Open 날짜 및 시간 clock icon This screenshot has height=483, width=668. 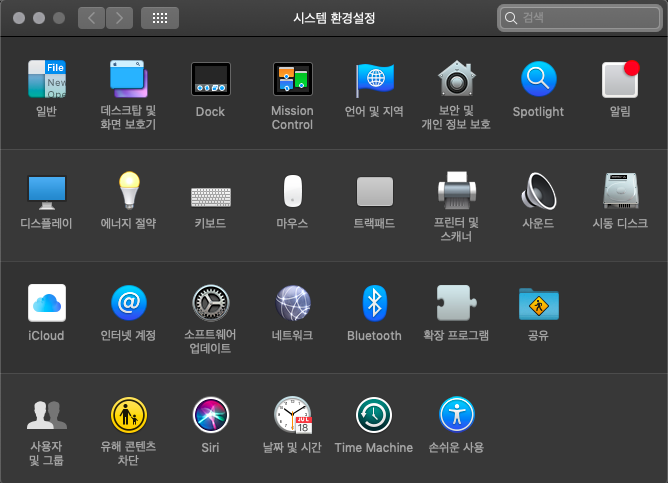point(293,415)
